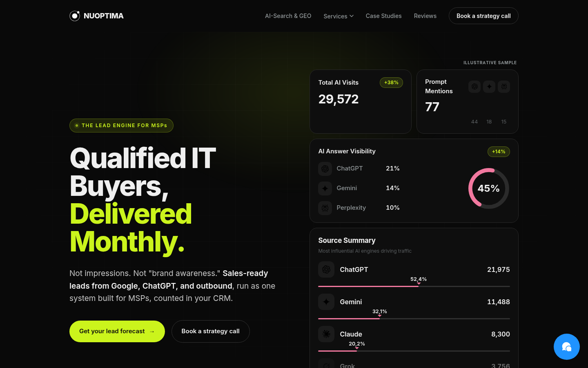588x368 pixels.
Task: Click Claude 20.2% progress bar
Action: pyautogui.click(x=414, y=351)
